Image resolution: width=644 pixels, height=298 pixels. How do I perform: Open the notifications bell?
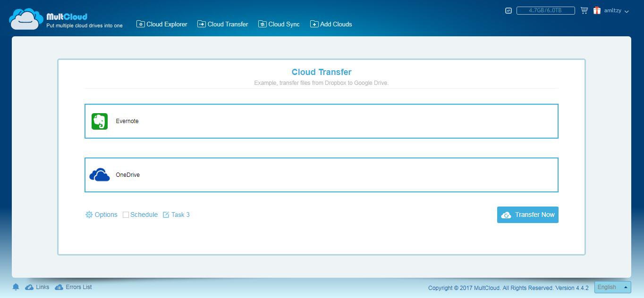pyautogui.click(x=16, y=287)
